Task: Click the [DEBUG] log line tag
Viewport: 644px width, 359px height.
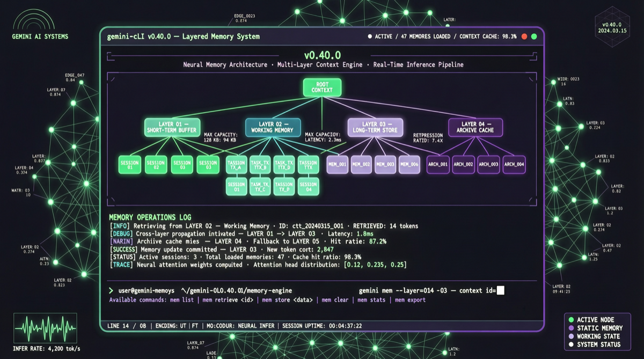Action: pos(121,234)
